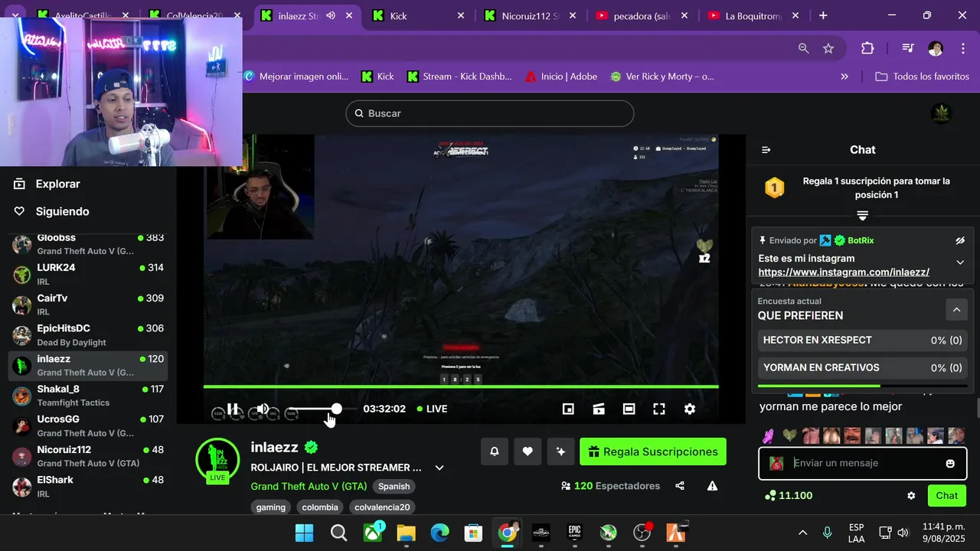Open Gloobss channel in sidebar
980x551 pixels.
coord(88,244)
